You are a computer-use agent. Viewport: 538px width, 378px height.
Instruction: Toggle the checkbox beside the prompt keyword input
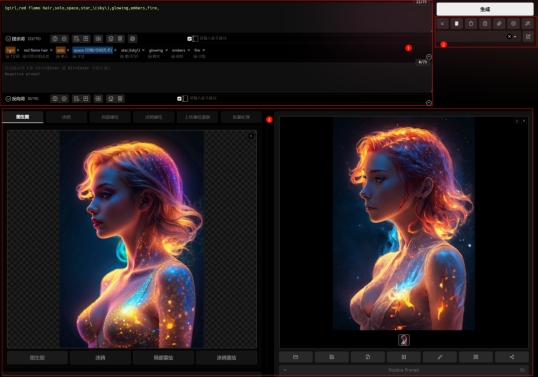[189, 39]
